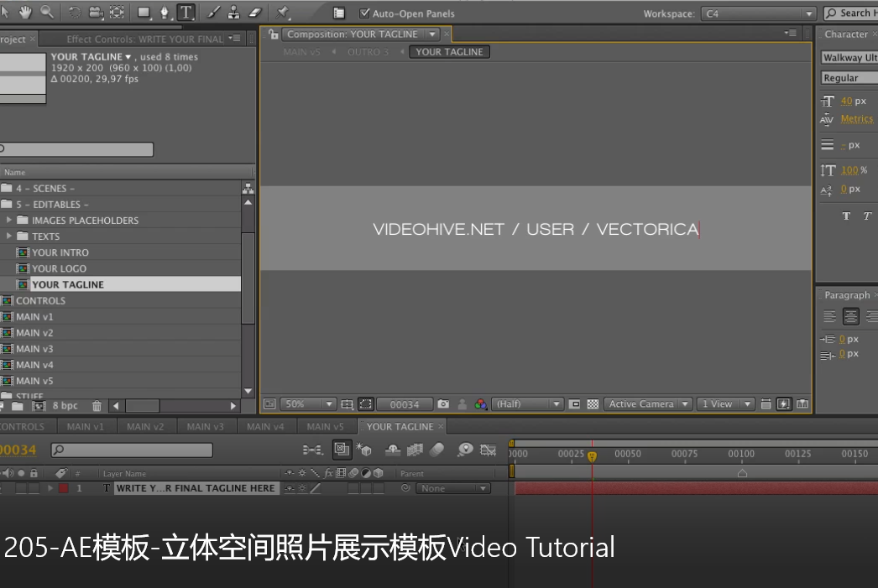Screen dimensions: 878x588
Task: Toggle Faux Italic in Character panel
Action: click(867, 216)
